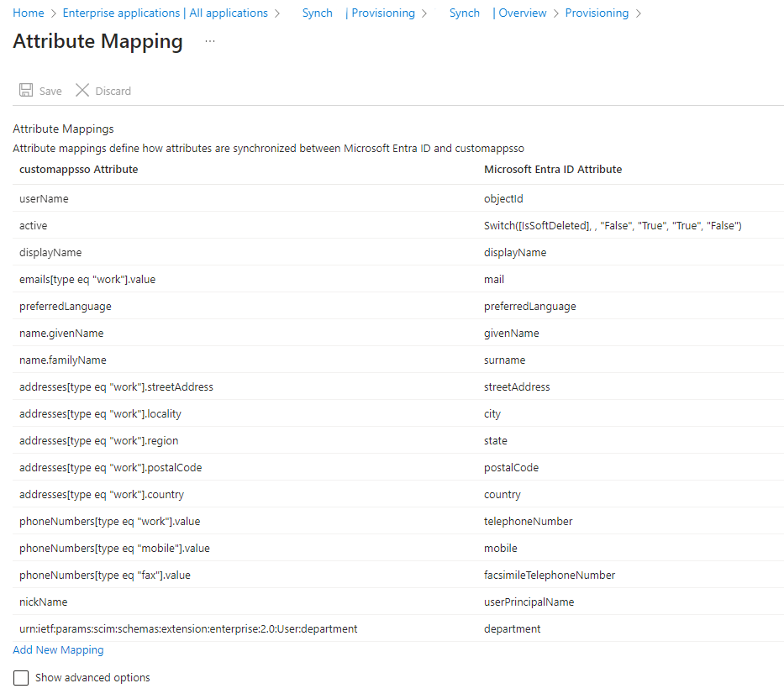Open the displayName mapping row
This screenshot has height=699, width=784.
pos(50,253)
